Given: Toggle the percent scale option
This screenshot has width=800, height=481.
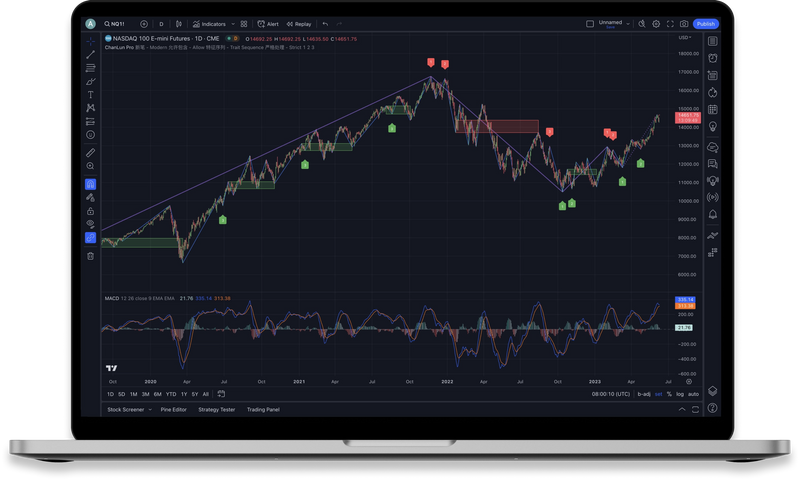Looking at the screenshot, I should coord(669,394).
